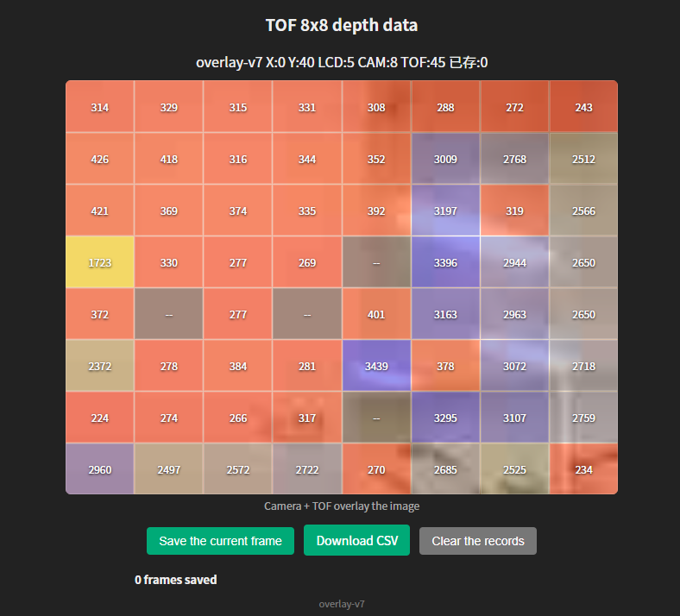Select the depth cell showing 314
This screenshot has width=680, height=616.
click(100, 107)
